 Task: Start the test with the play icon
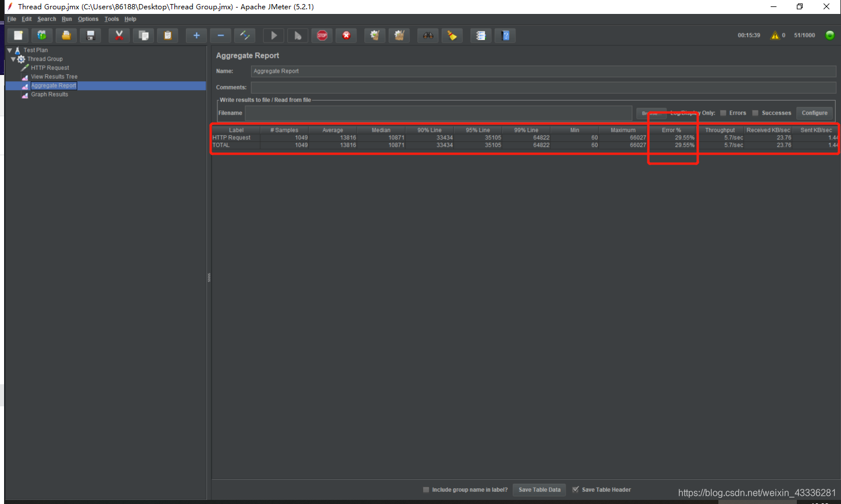point(274,35)
